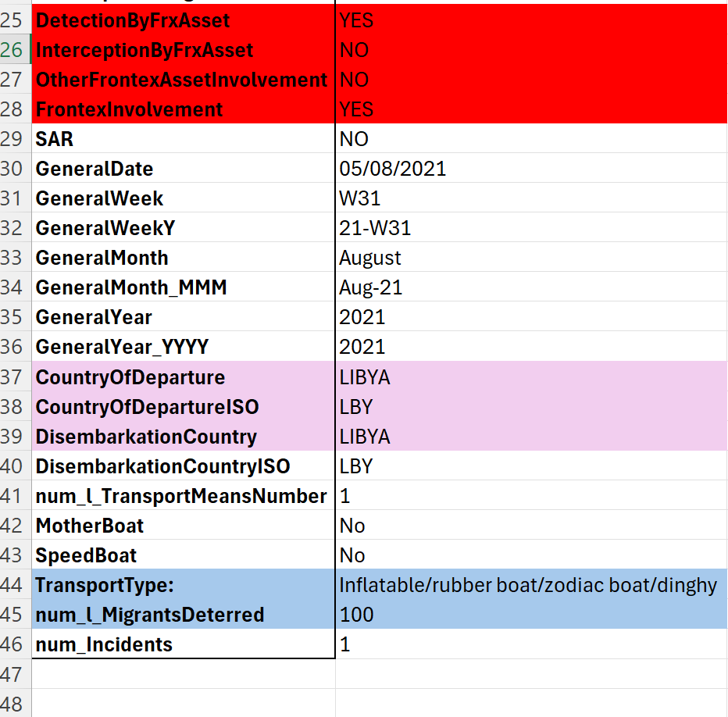728x717 pixels.
Task: Select the FrontexInvolvement label cell
Action: 129,109
